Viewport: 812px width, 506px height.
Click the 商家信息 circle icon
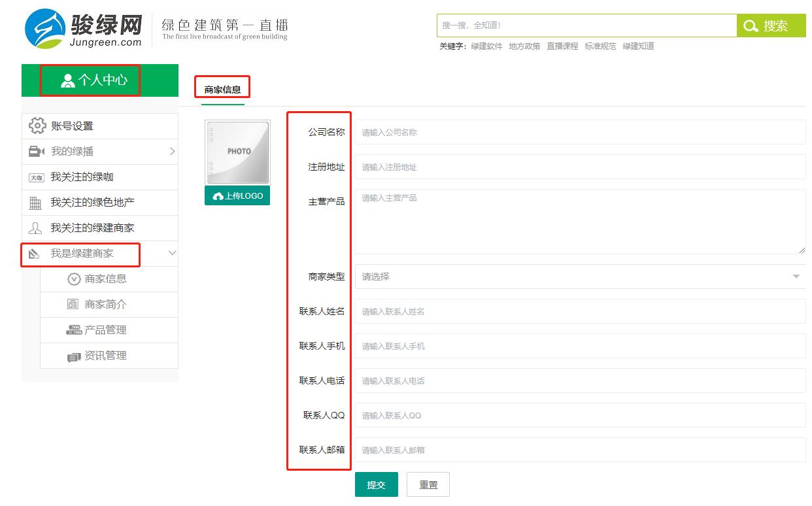pos(73,278)
